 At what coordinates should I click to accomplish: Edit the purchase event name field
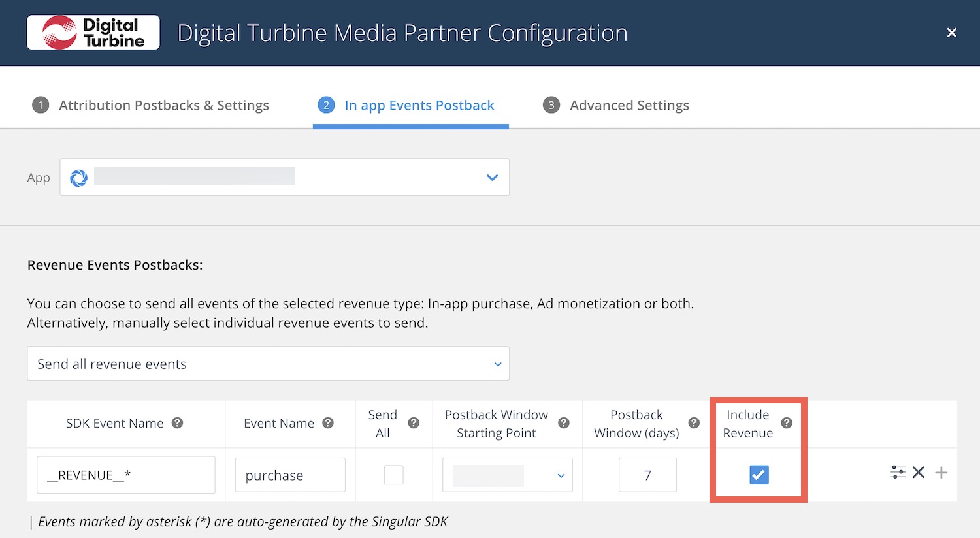(290, 475)
